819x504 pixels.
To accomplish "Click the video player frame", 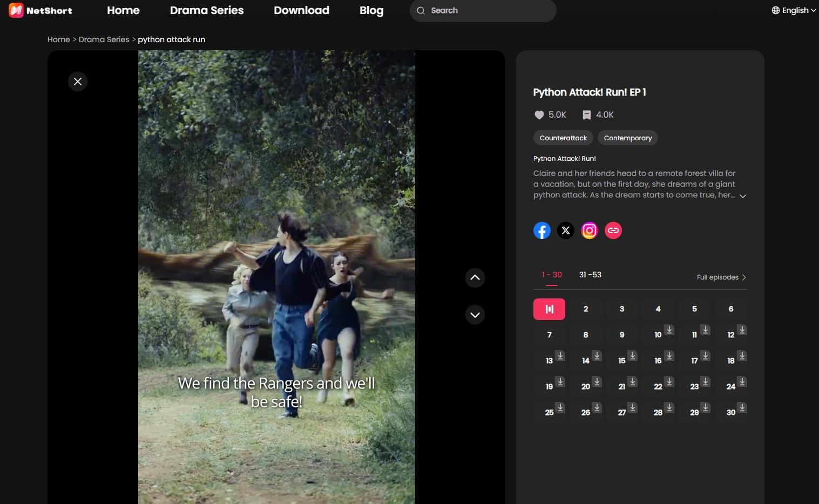I will click(276, 277).
